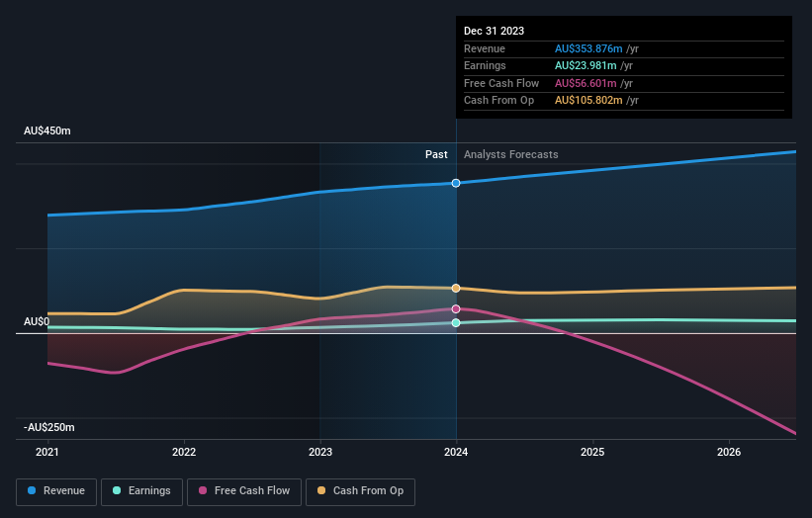Screen dimensions: 812x518
Task: Click the AU$0 y-axis label
Action: tap(37, 322)
